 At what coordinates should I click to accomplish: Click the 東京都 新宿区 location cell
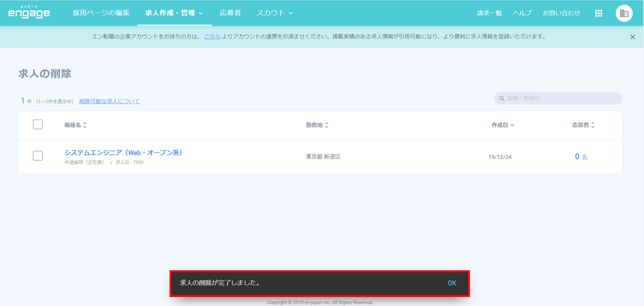pyautogui.click(x=324, y=157)
